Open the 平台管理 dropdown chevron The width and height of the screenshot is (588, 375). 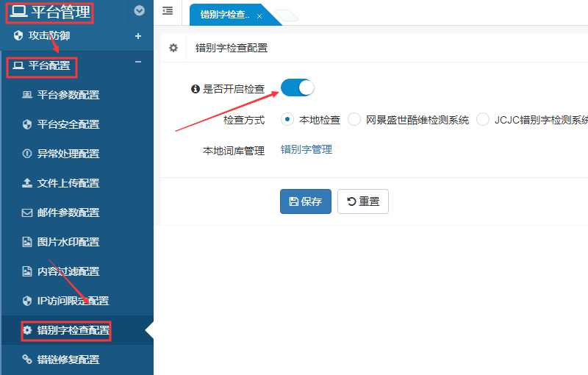coord(140,11)
